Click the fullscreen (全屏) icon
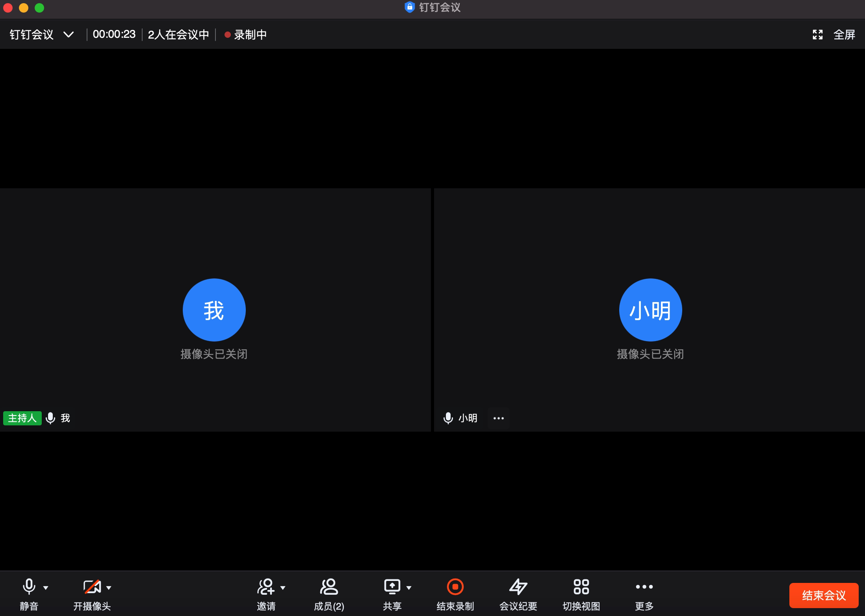The image size is (865, 616). pos(818,35)
